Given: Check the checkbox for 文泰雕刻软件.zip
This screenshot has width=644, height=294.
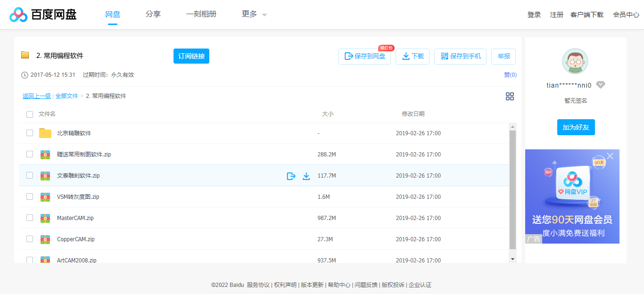Looking at the screenshot, I should 30,175.
